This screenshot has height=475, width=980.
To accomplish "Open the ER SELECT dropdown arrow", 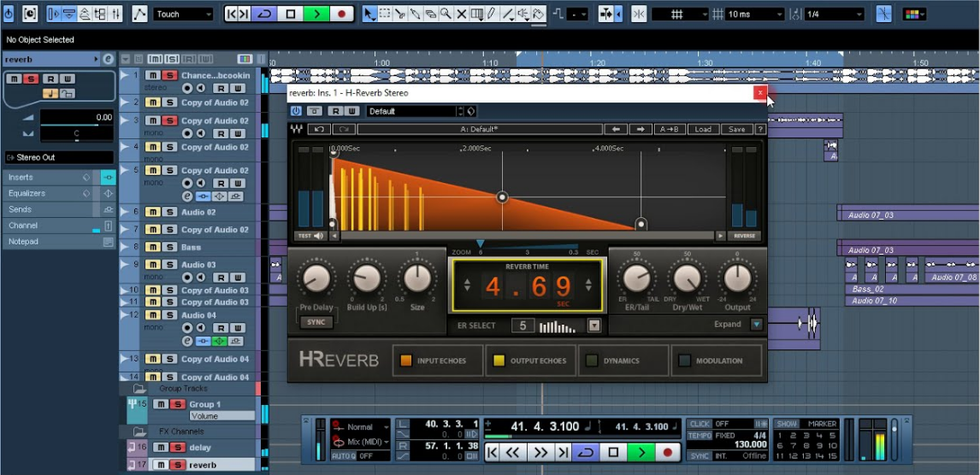I will tap(594, 325).
